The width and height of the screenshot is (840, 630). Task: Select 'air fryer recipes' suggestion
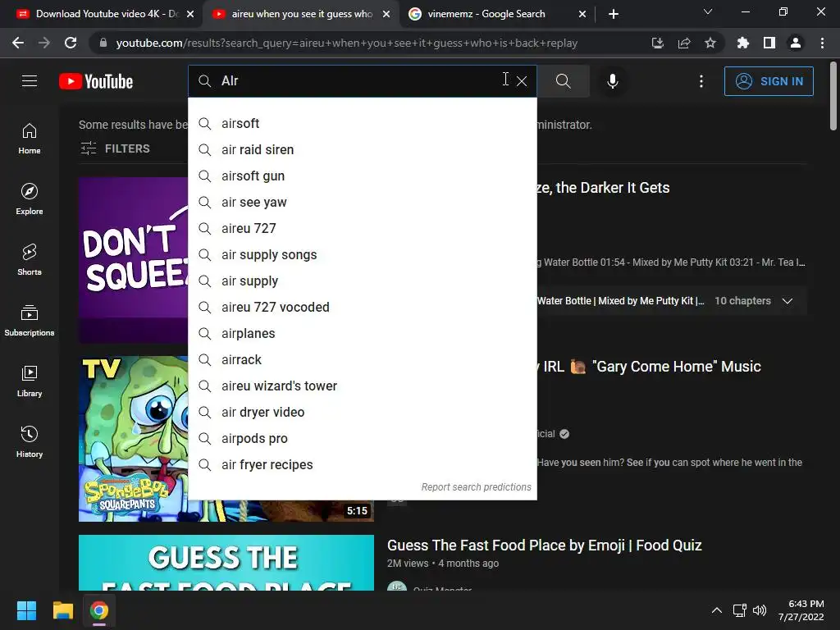pos(363,465)
